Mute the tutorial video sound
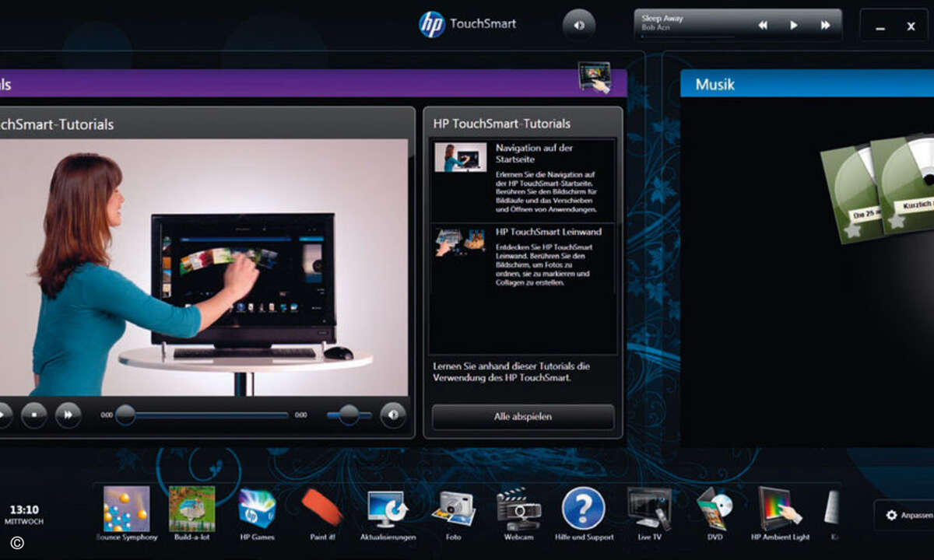Viewport: 934px width, 560px height. point(393,415)
